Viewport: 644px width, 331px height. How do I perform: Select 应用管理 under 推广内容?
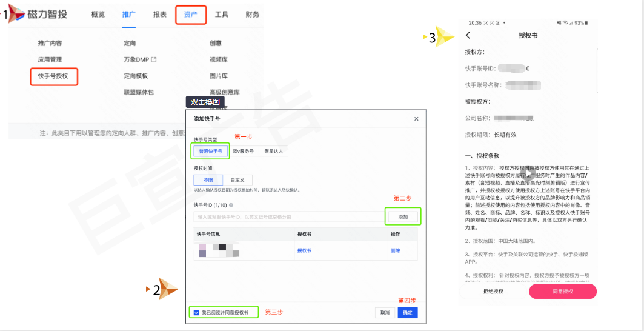tap(50, 59)
